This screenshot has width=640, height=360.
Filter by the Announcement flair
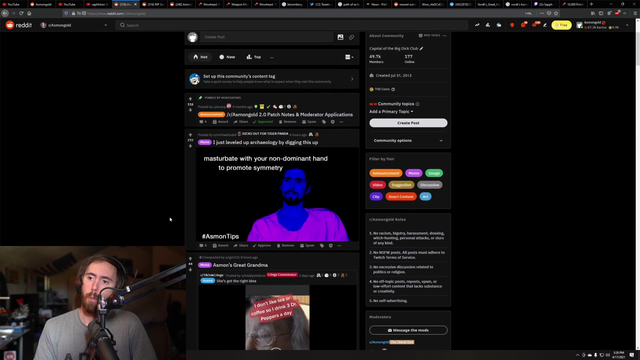(x=386, y=173)
